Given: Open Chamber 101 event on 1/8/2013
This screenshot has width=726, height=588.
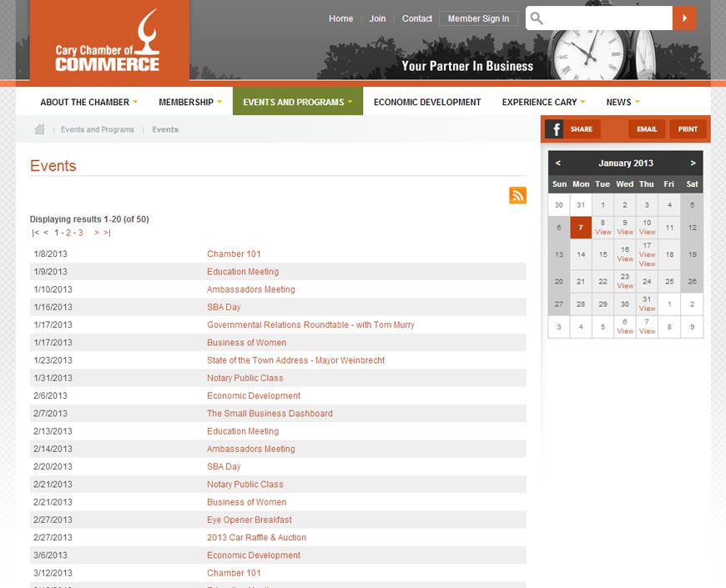Looking at the screenshot, I should pos(234,254).
